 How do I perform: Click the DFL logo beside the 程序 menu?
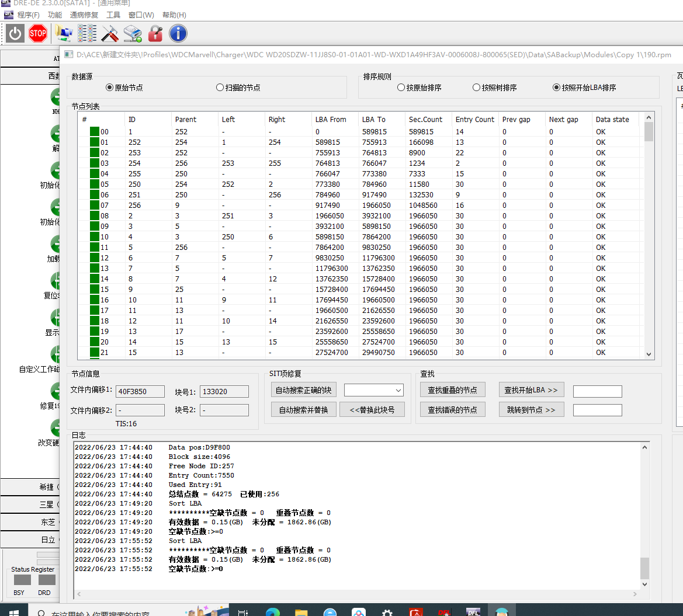tap(9, 15)
